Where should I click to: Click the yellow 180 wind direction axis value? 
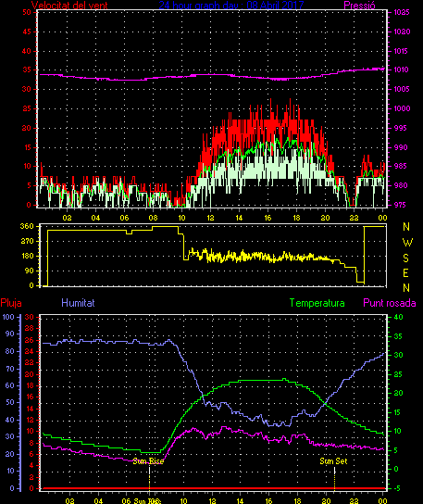pos(27,257)
